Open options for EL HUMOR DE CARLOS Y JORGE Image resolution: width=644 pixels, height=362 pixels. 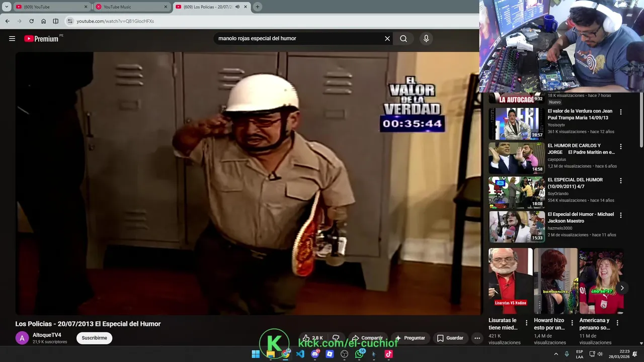tap(620, 147)
